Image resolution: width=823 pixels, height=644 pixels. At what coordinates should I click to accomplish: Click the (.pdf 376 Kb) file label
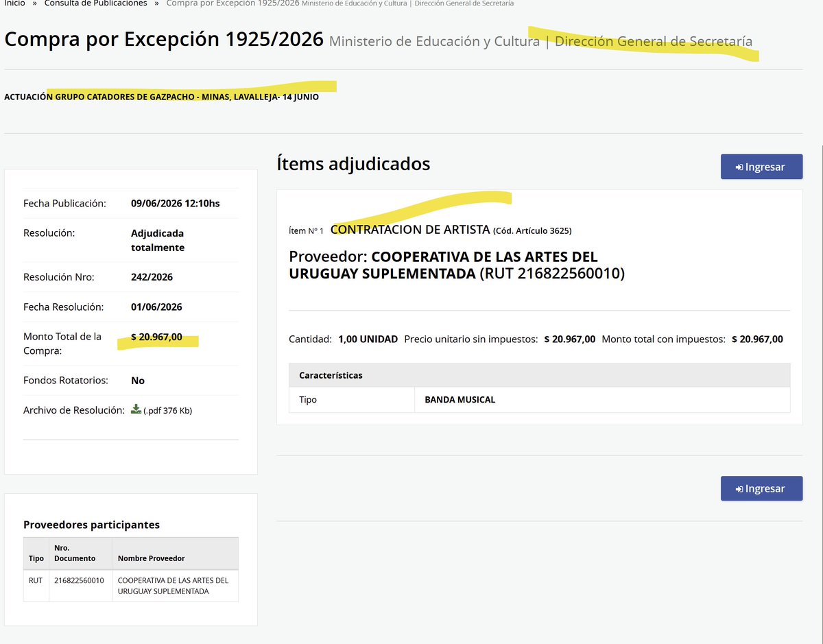point(168,411)
